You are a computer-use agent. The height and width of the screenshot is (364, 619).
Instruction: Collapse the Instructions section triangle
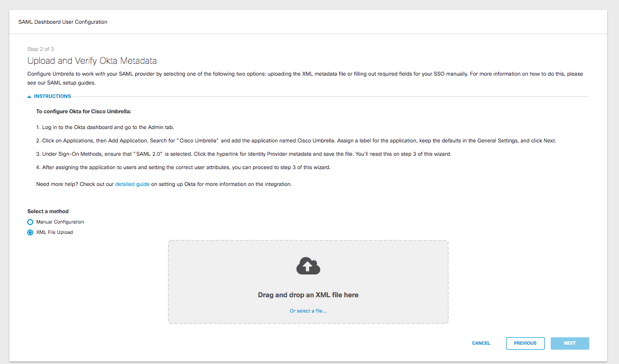29,96
